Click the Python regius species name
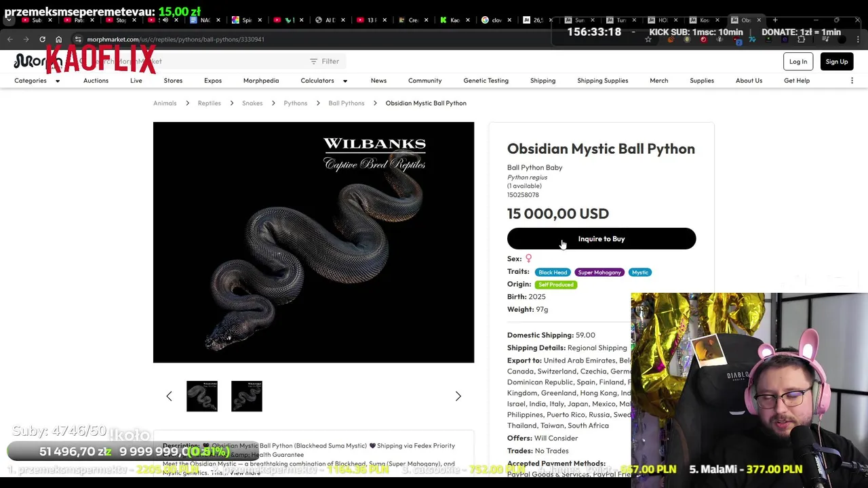 [x=527, y=178]
